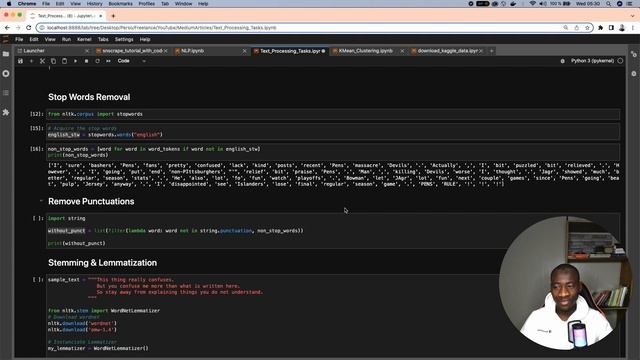Open the cell type Code dropdown
This screenshot has height=360, width=640.
131,61
